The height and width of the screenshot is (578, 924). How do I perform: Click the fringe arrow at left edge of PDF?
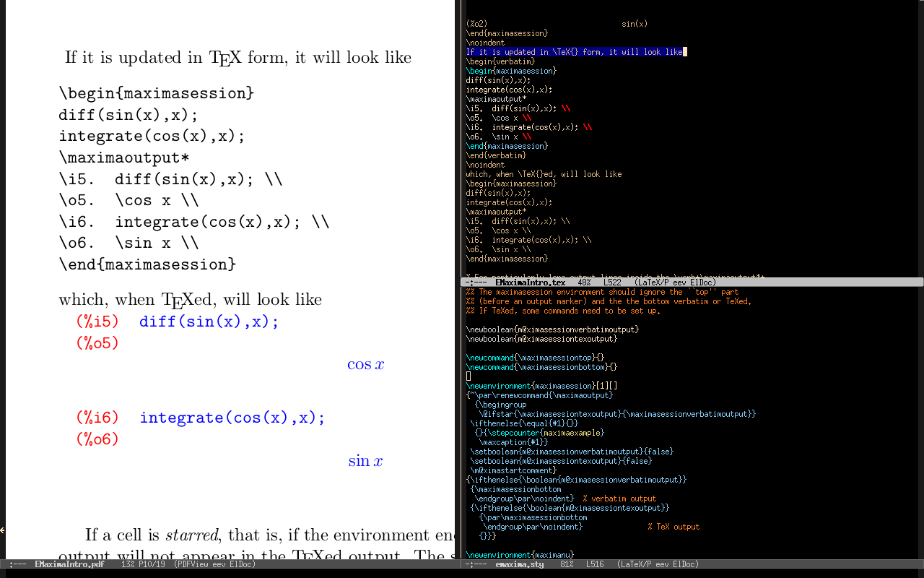point(2,530)
